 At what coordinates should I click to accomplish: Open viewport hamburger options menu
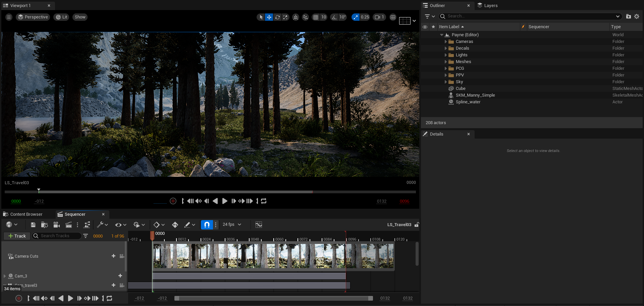coord(9,17)
